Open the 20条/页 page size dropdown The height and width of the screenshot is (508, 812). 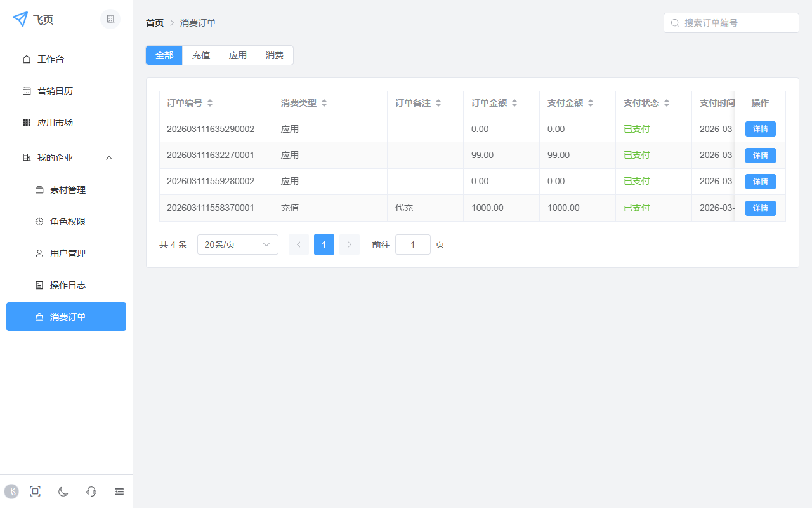237,244
